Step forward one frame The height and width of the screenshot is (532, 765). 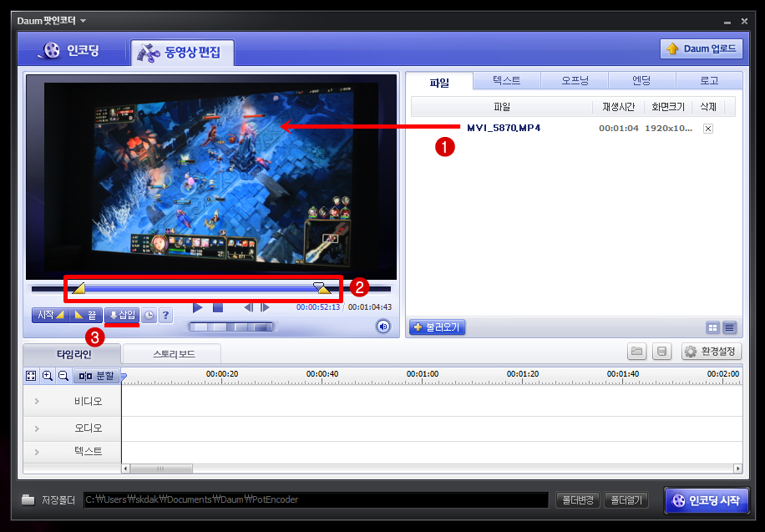(x=265, y=307)
